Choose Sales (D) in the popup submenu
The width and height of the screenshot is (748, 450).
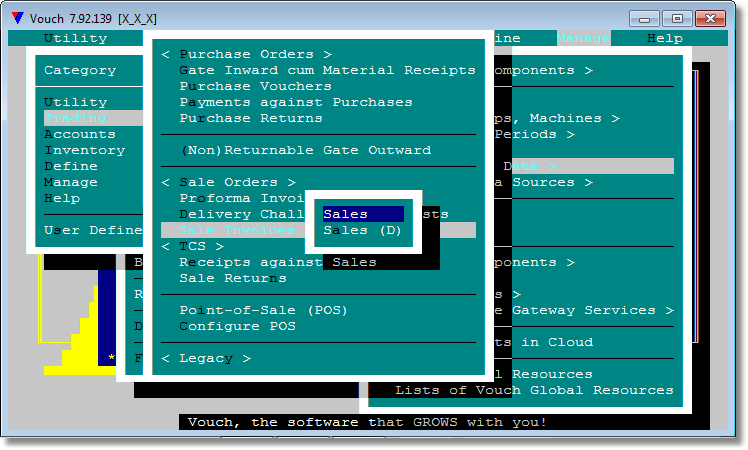coord(362,230)
